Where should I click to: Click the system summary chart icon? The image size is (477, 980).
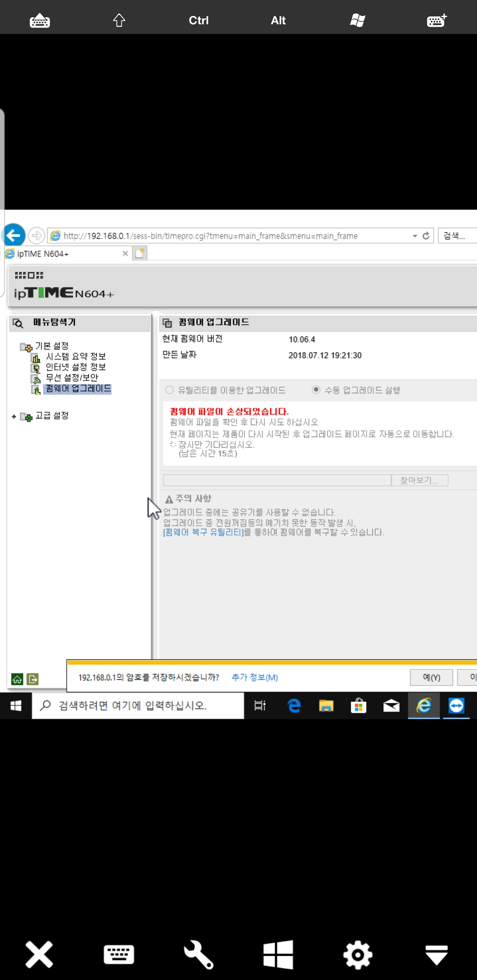[36, 357]
